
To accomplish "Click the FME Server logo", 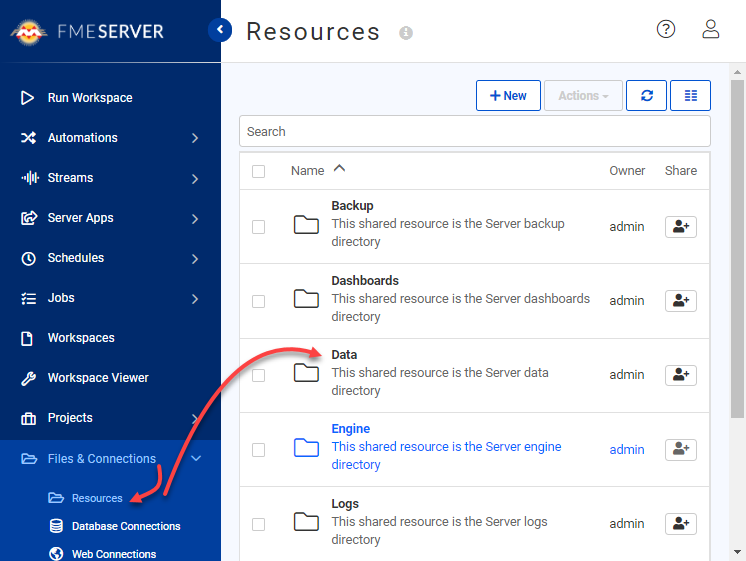I will (x=87, y=32).
